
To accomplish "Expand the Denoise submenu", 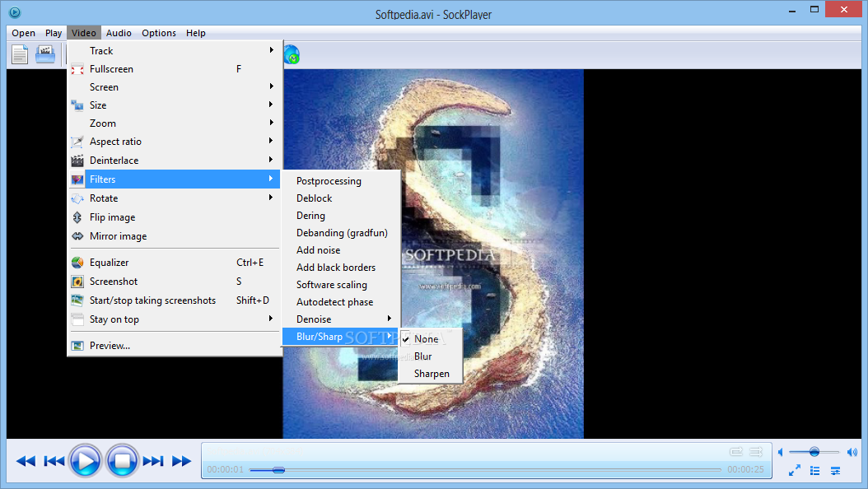I will pyautogui.click(x=340, y=319).
